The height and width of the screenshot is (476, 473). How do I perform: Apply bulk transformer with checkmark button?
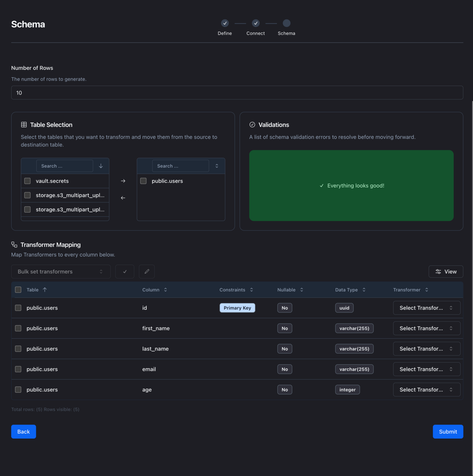pyautogui.click(x=125, y=272)
